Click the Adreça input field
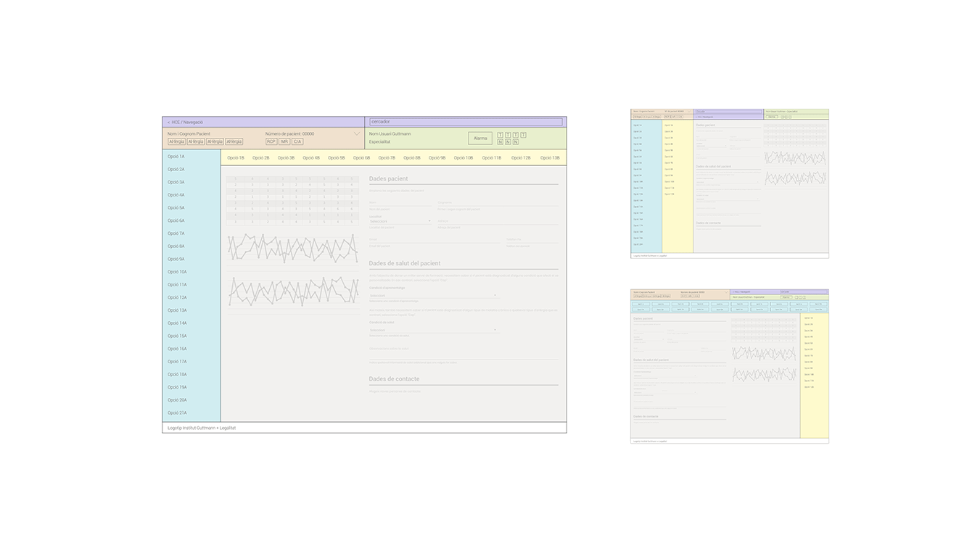Viewport: 980px width, 551px height. click(x=498, y=222)
